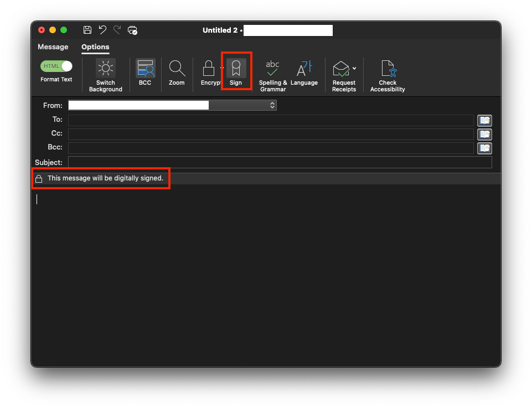Minimize window with the yellow button

tap(53, 30)
